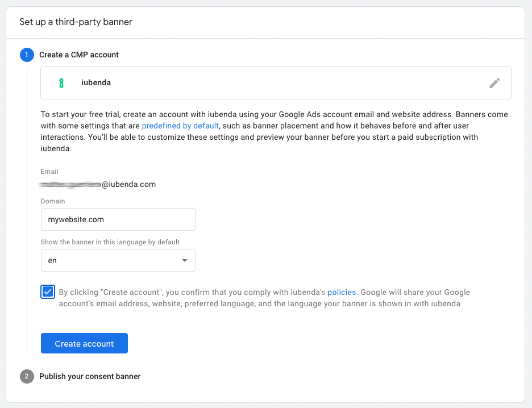The image size is (532, 408).
Task: Open the default banner language dropdown
Action: click(x=118, y=260)
